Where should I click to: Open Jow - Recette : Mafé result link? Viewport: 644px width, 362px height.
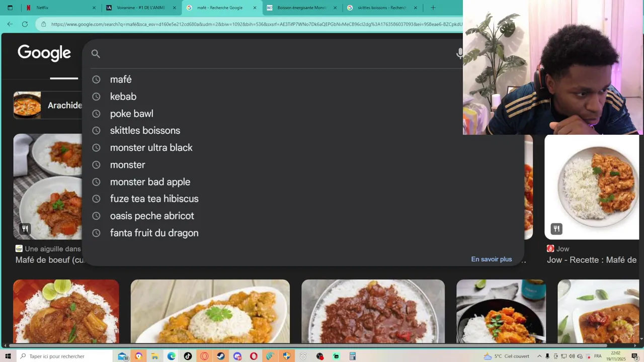click(x=592, y=260)
